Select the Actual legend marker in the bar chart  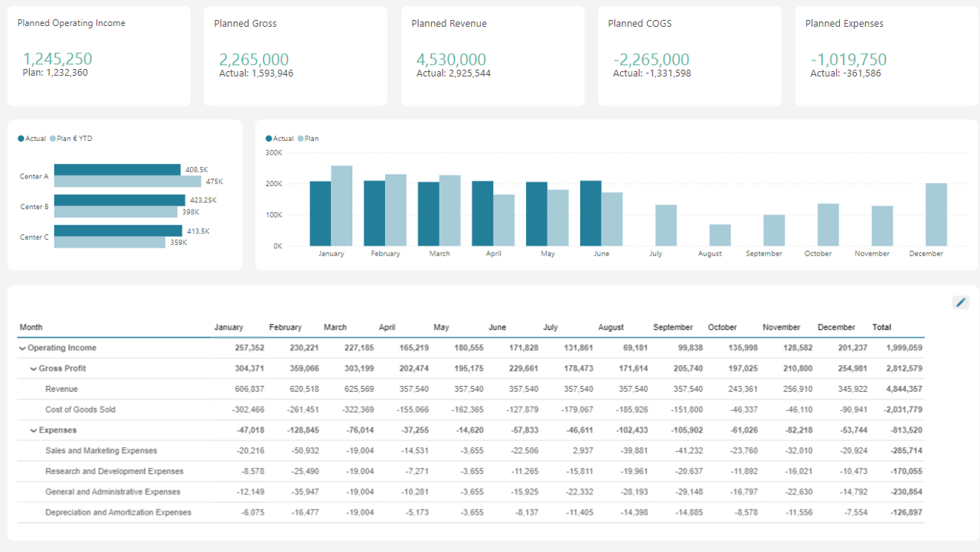(x=21, y=139)
